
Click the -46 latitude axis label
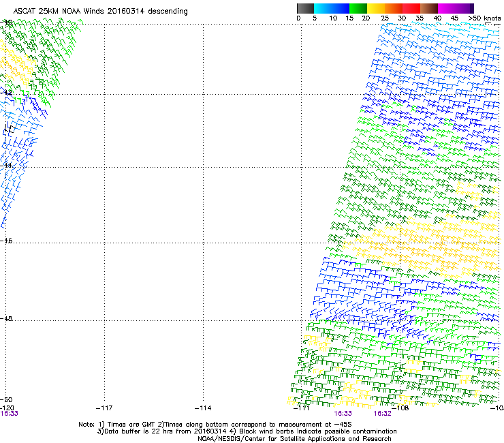6,241
